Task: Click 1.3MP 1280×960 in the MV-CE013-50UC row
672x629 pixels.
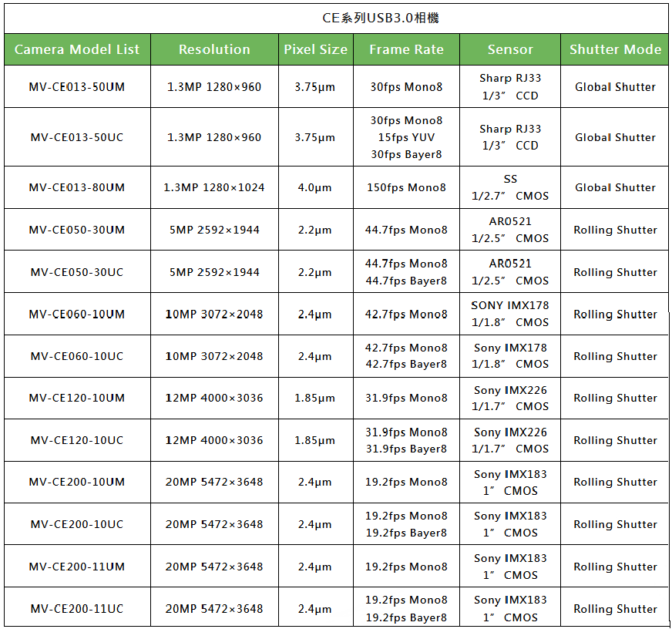Action: (214, 137)
